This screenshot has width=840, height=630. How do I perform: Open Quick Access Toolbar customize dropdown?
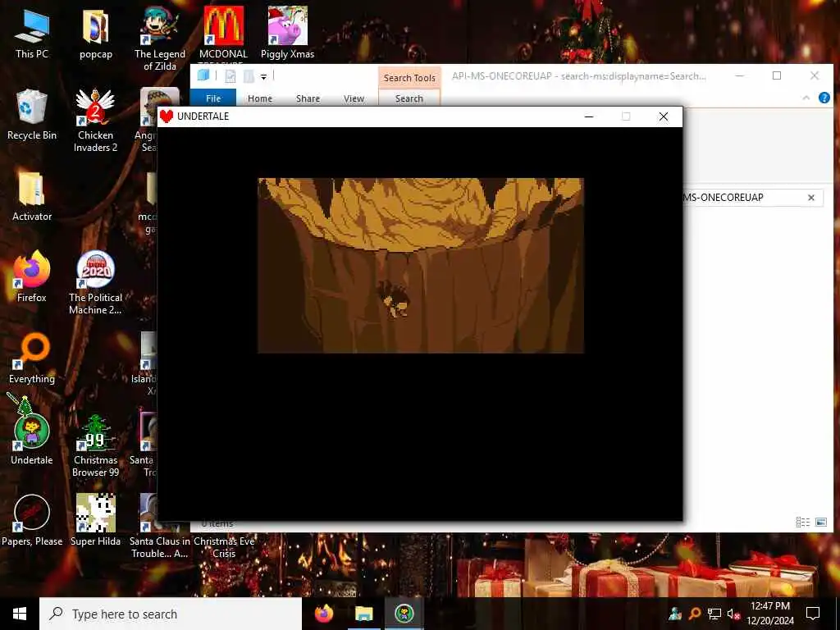click(x=263, y=77)
